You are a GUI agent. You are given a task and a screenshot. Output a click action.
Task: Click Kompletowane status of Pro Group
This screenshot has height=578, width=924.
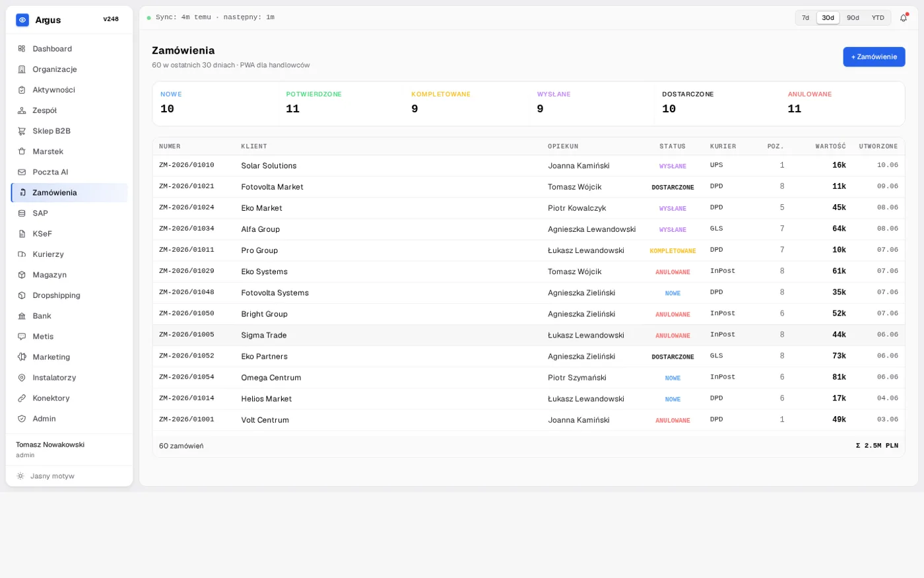tap(673, 251)
